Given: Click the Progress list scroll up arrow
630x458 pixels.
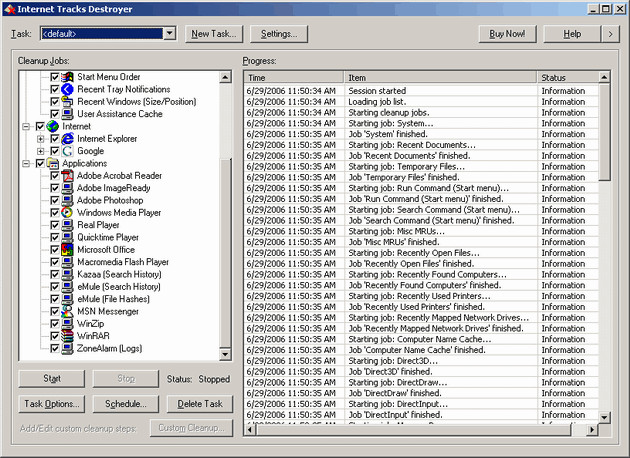Looking at the screenshot, I should point(604,77).
